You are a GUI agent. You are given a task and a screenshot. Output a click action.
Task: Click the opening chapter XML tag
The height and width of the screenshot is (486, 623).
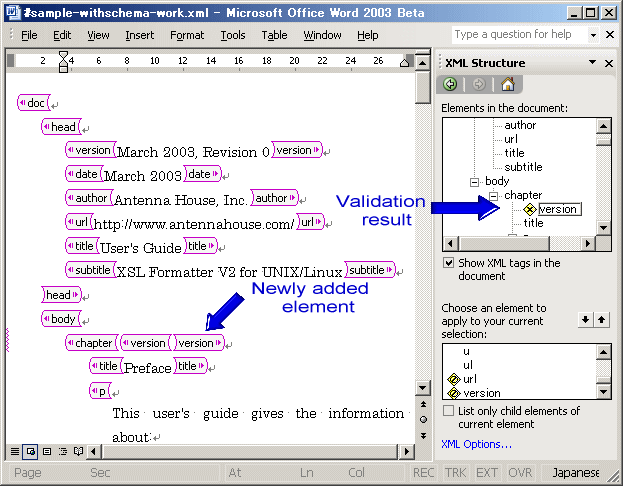pos(92,343)
